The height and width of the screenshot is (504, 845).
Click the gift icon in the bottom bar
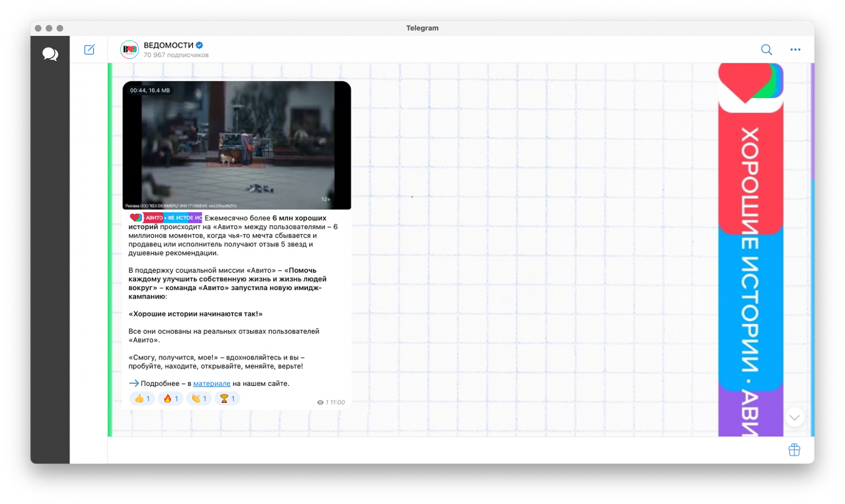[x=794, y=450]
